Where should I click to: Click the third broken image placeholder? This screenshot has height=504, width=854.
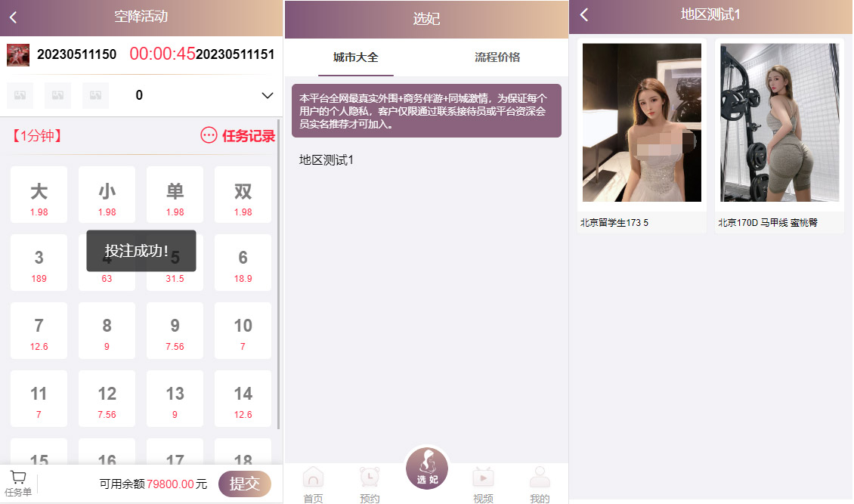[95, 95]
